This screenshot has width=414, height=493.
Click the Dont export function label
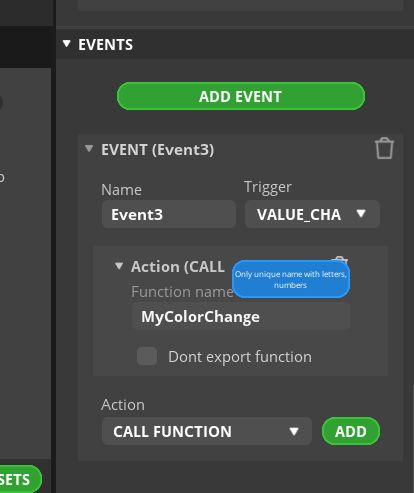click(x=240, y=357)
